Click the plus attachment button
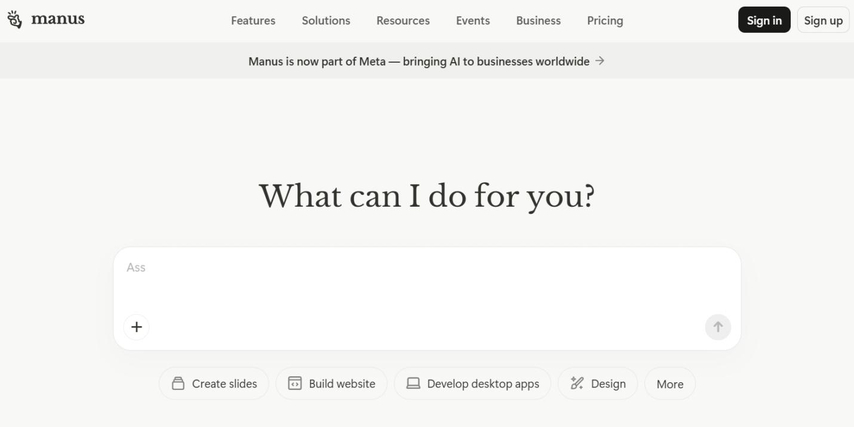The width and height of the screenshot is (854, 427). (136, 327)
